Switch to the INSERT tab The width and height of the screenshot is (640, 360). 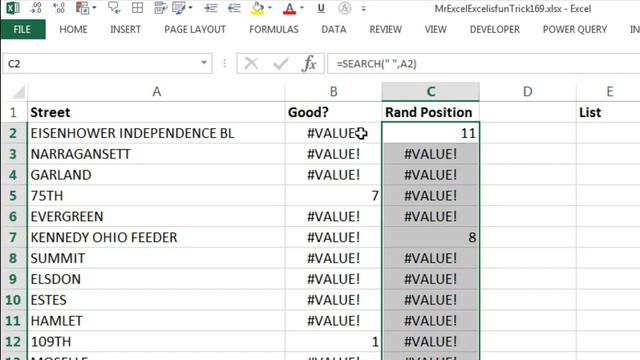click(x=125, y=29)
